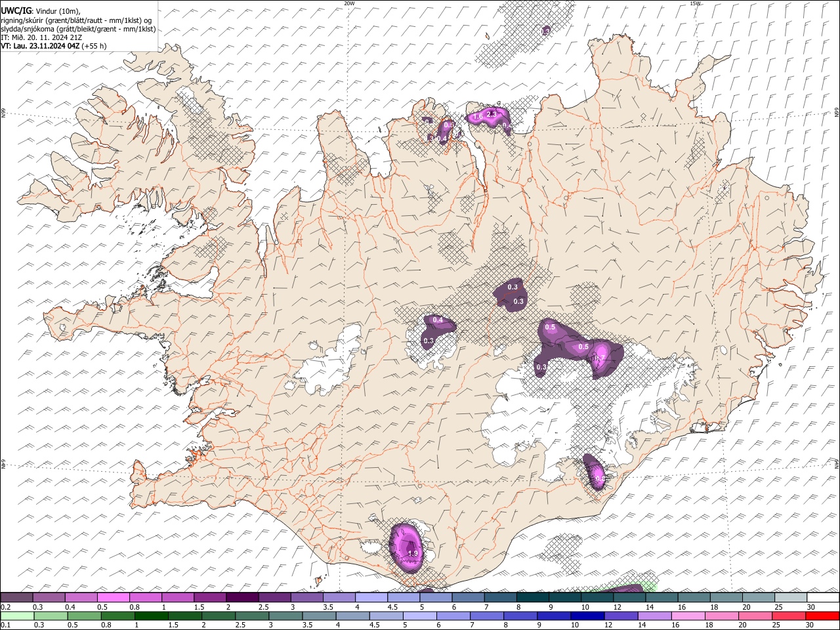Click the IT: Mið. 20. 11. 2024 21Z line
The height and width of the screenshot is (630, 840).
click(x=41, y=37)
